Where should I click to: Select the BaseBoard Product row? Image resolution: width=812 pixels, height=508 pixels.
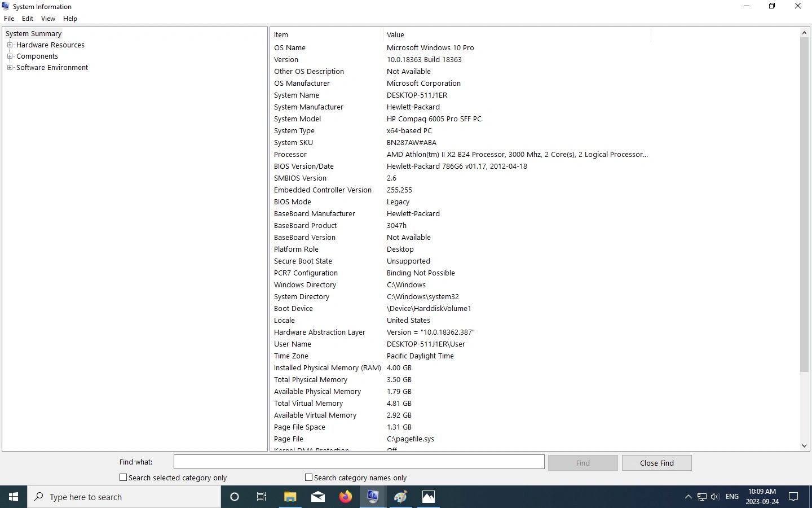(461, 226)
